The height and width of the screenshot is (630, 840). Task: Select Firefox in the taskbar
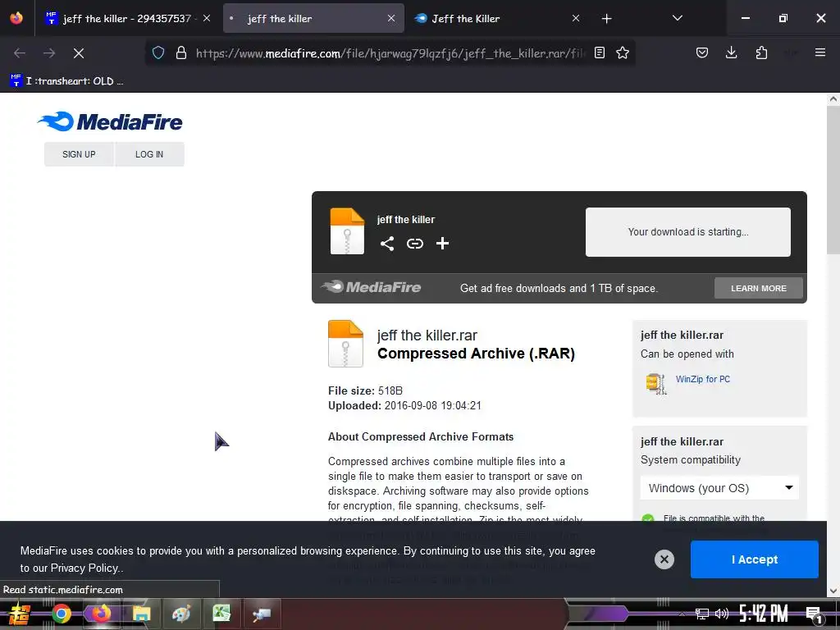click(x=101, y=614)
